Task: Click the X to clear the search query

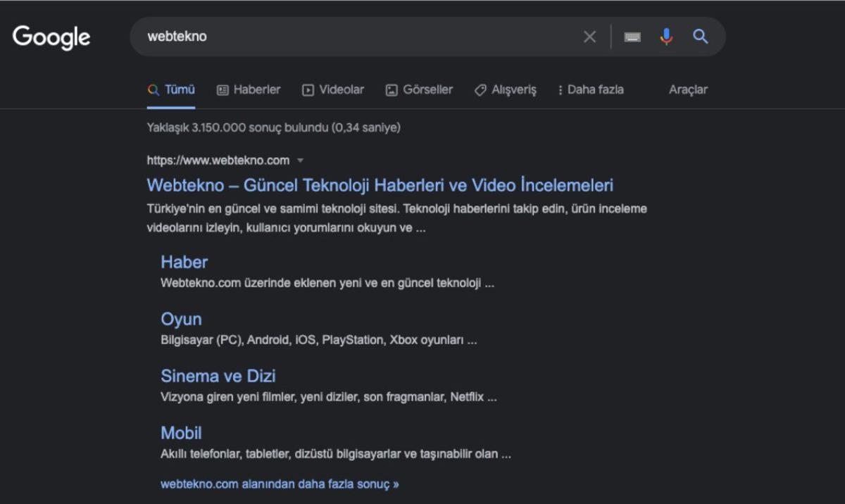Action: coord(589,37)
